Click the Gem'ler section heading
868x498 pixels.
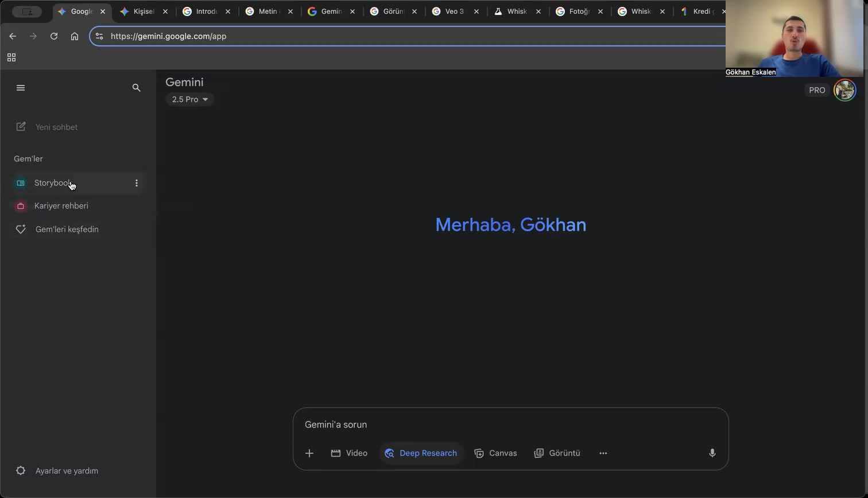[28, 159]
